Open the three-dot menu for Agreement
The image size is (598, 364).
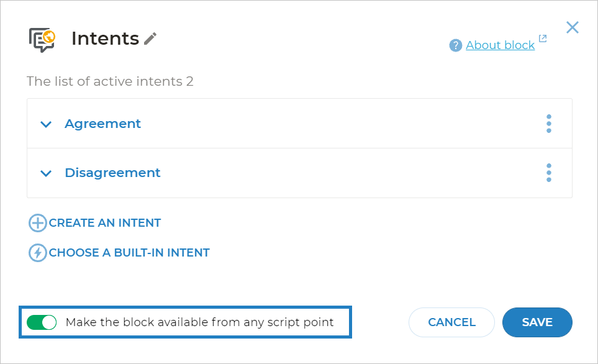pyautogui.click(x=548, y=124)
